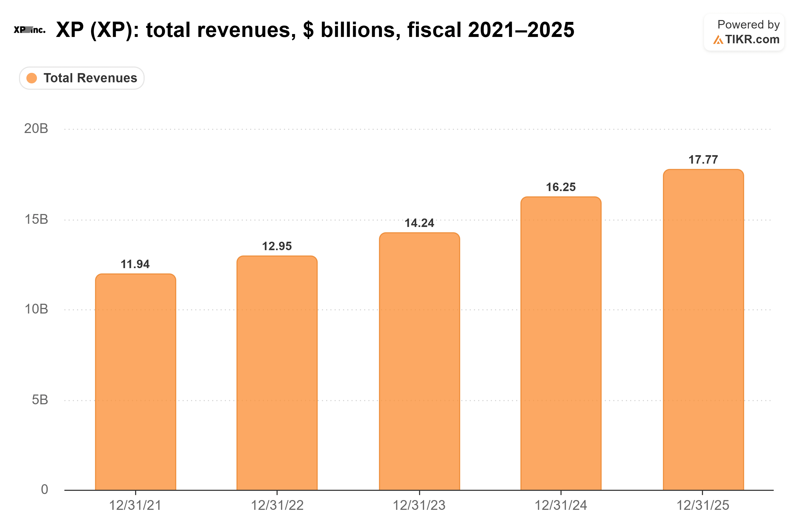Image resolution: width=798 pixels, height=532 pixels.
Task: Click the 12/31/24 x-axis date label
Action: [561, 505]
